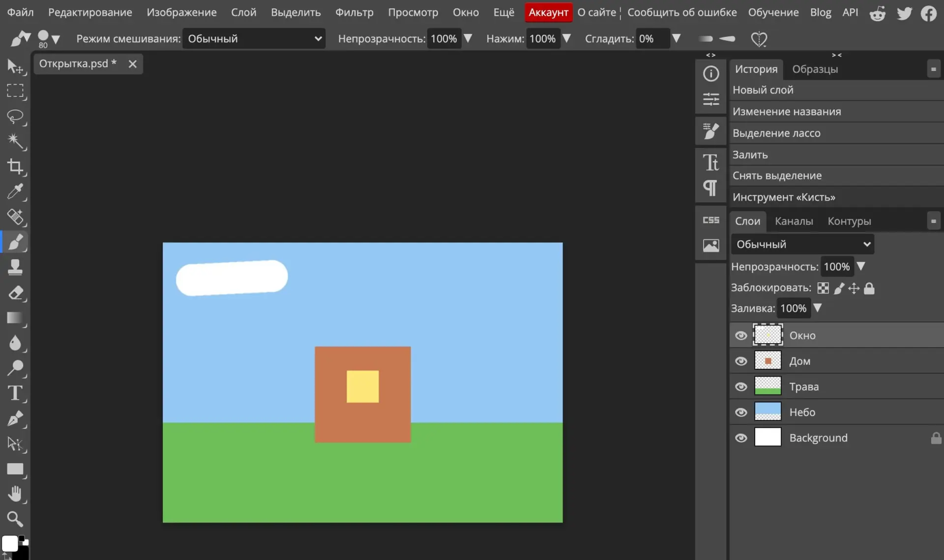The width and height of the screenshot is (944, 560).
Task: Switch to the Образцы tab
Action: click(815, 69)
